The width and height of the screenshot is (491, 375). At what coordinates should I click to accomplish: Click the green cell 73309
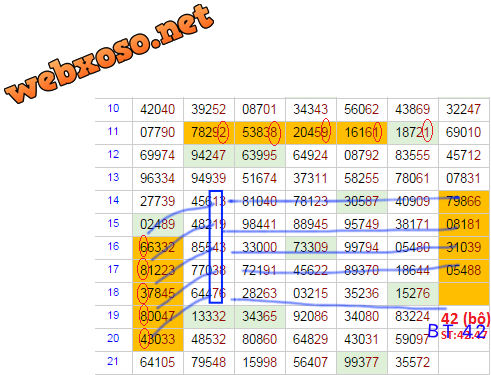311,248
